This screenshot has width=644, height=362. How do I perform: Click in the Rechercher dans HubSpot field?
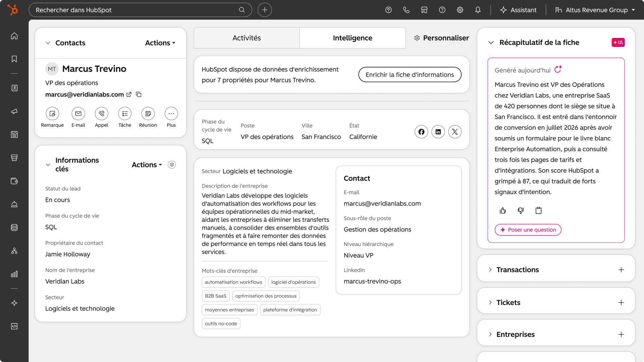point(140,10)
